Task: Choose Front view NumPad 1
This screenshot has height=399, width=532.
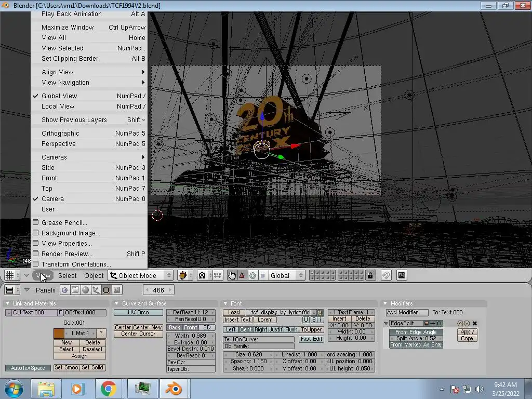Action: [x=89, y=178]
